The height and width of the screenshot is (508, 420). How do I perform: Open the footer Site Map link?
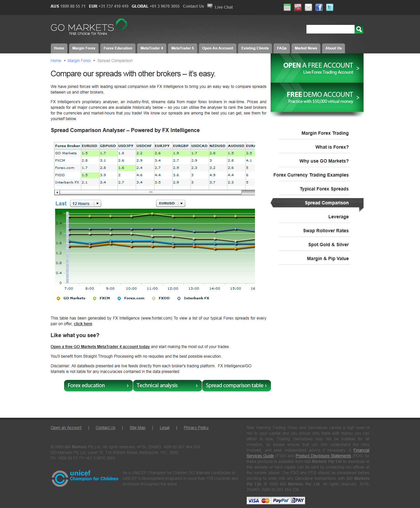[137, 428]
